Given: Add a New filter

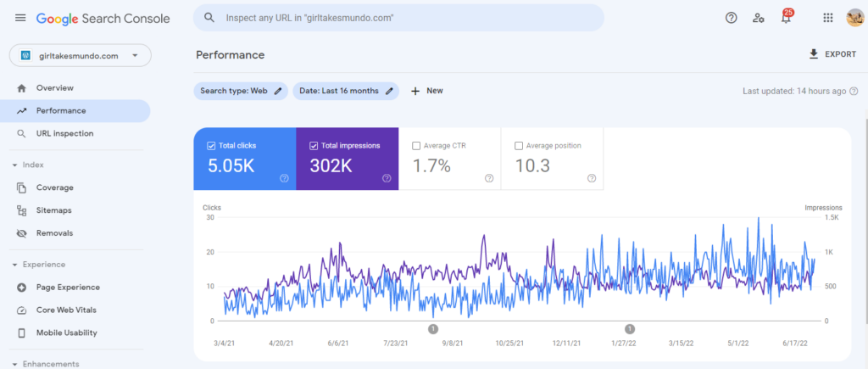Looking at the screenshot, I should (426, 91).
